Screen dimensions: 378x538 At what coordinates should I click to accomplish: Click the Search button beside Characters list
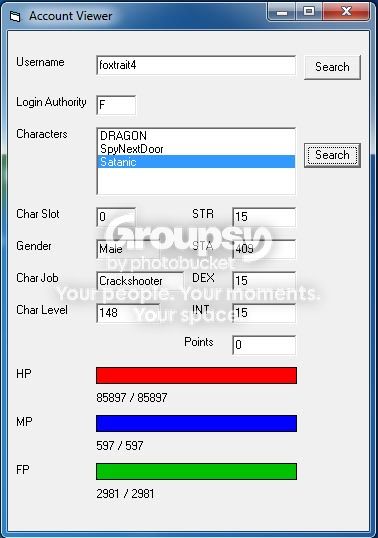(x=332, y=155)
